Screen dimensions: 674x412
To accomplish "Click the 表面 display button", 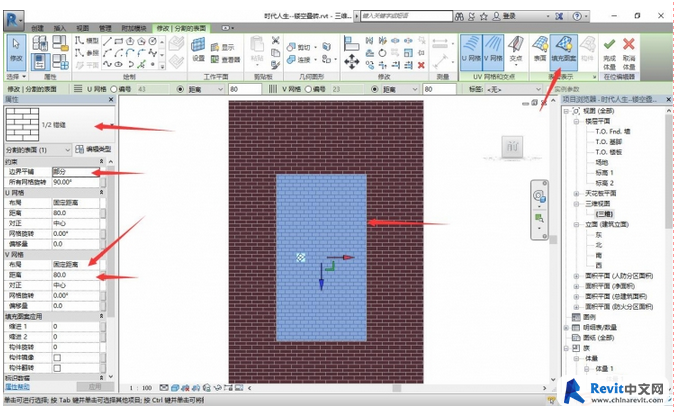I will coord(540,49).
